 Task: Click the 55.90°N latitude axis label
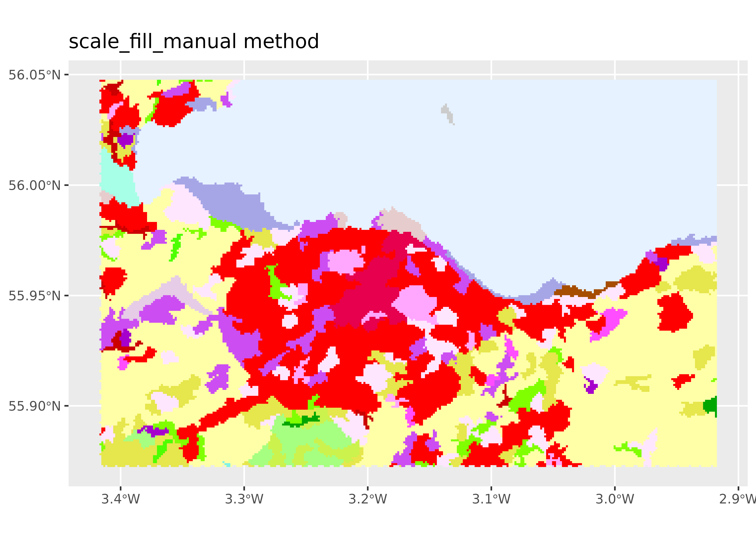click(35, 406)
